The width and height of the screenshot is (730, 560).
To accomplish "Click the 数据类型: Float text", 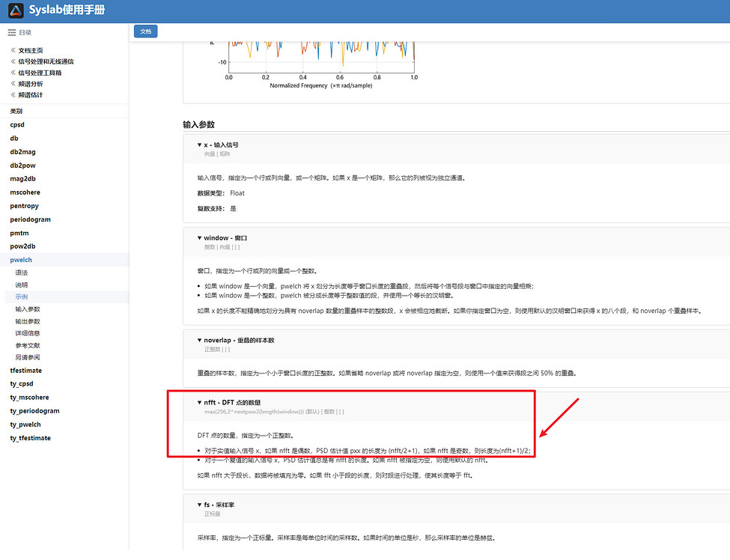I will (221, 193).
